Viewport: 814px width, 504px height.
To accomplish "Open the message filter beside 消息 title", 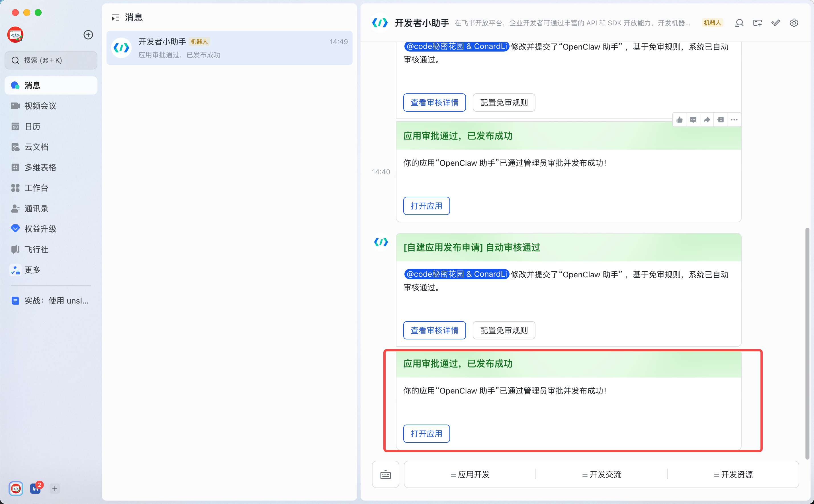I will pyautogui.click(x=116, y=17).
